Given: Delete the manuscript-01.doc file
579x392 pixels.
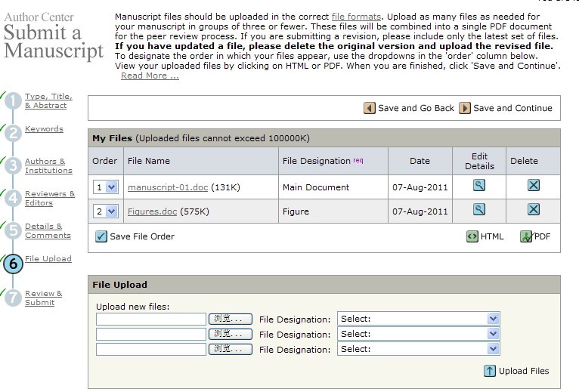Looking at the screenshot, I should coord(533,187).
